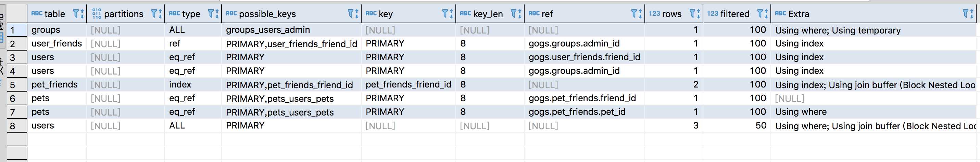This screenshot has height=162, width=980.
Task: Select the possible_keys column header
Action: point(267,14)
